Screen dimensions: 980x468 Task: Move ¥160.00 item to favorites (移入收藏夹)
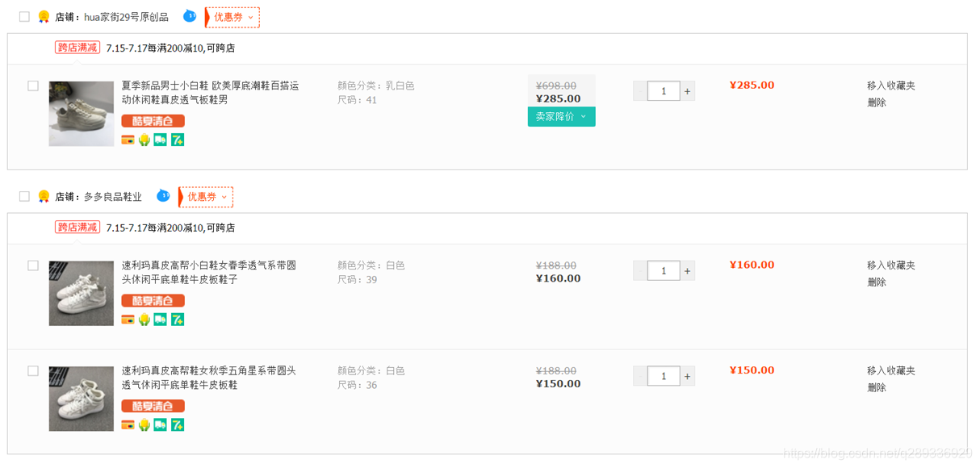[891, 265]
